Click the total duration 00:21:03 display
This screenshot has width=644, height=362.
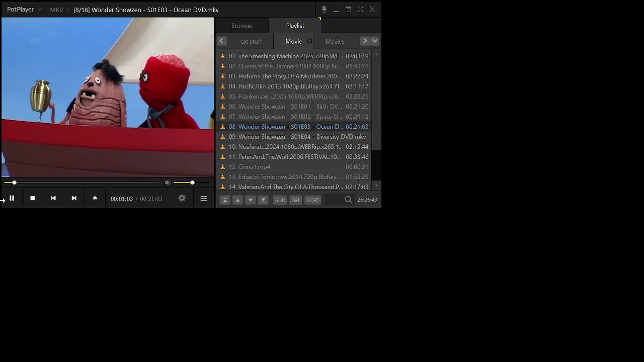(x=151, y=199)
